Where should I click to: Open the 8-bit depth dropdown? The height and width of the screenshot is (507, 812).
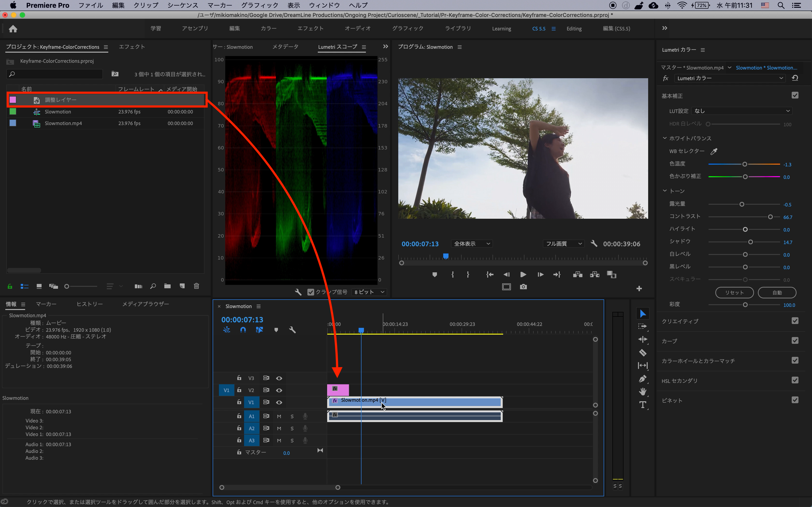coord(369,292)
